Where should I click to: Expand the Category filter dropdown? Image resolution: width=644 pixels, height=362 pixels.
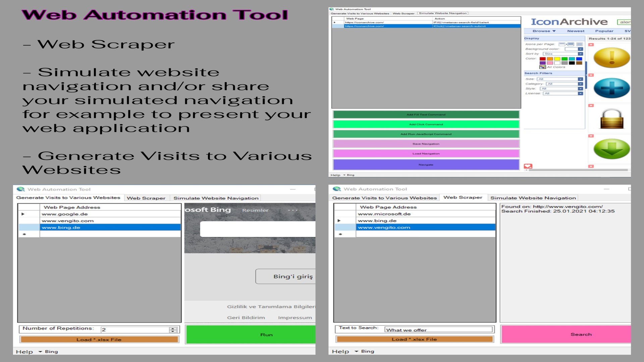point(580,84)
